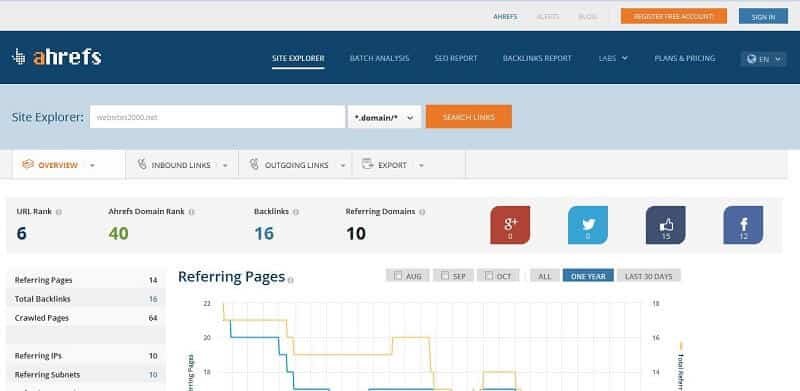Expand the Export dropdown arrow

(x=421, y=165)
